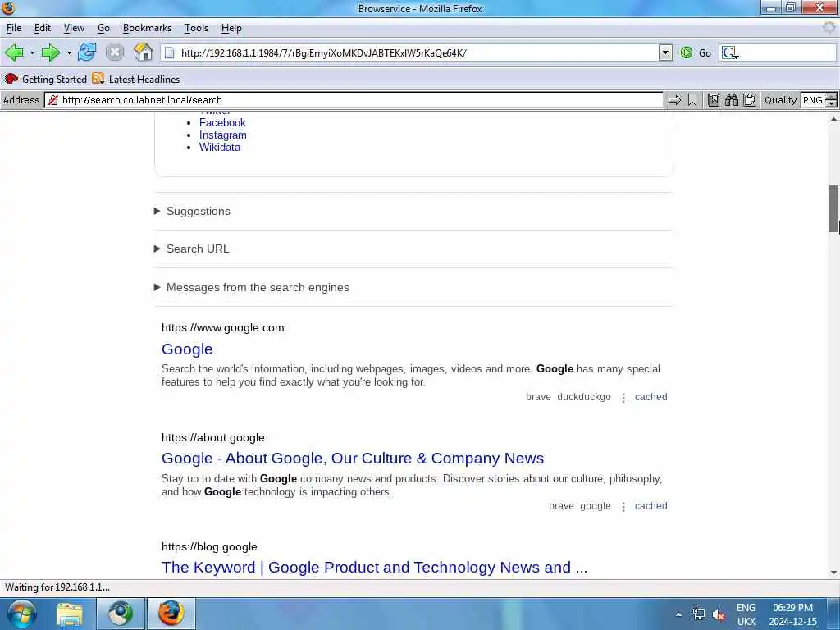Open the Firefox URL history dropdown
Screen dimensions: 840x630
(665, 52)
